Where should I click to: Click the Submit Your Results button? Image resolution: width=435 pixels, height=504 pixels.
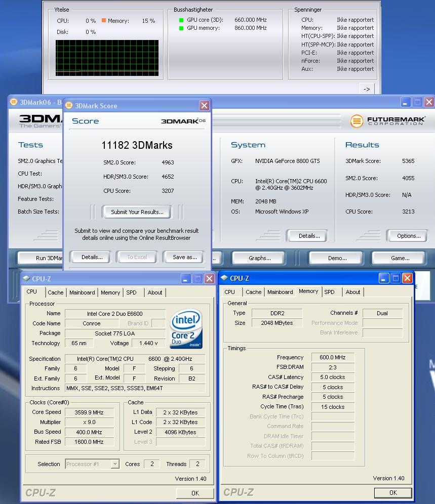click(136, 212)
